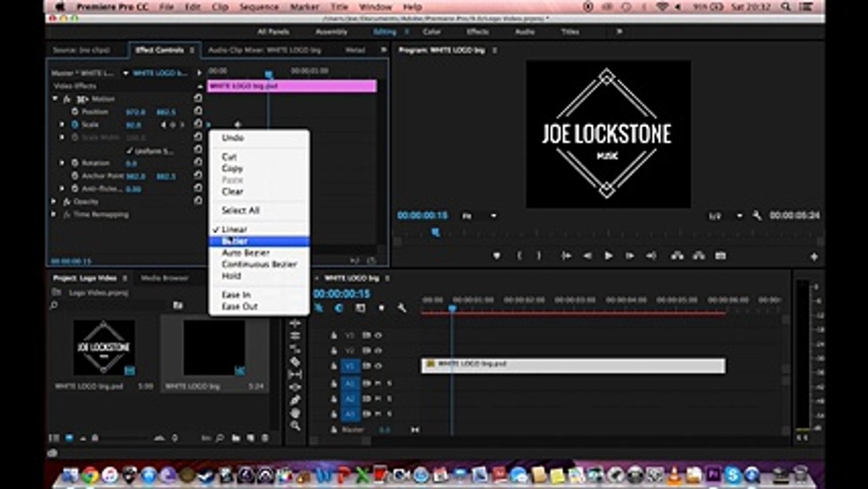868x489 pixels.
Task: Go to previous Scale keyframe
Action: click(x=164, y=125)
